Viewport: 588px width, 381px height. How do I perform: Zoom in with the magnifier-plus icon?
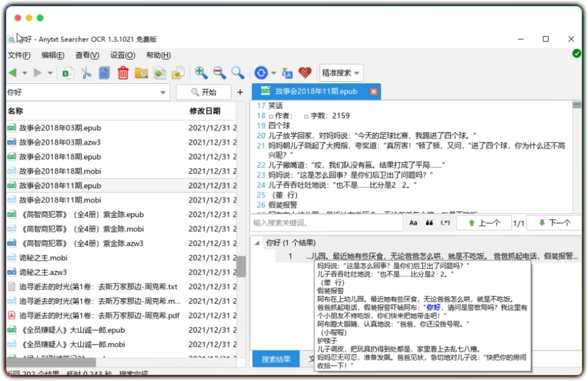click(x=200, y=72)
